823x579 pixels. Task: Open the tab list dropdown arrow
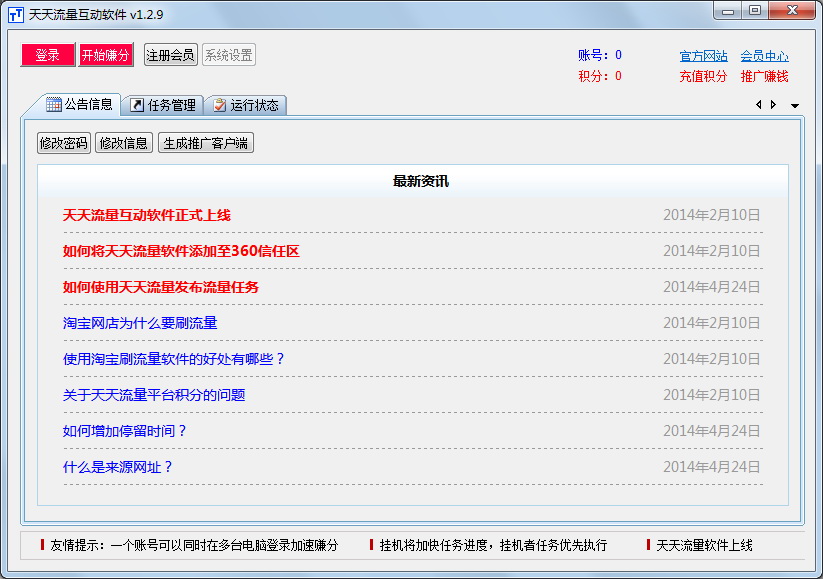pos(795,106)
